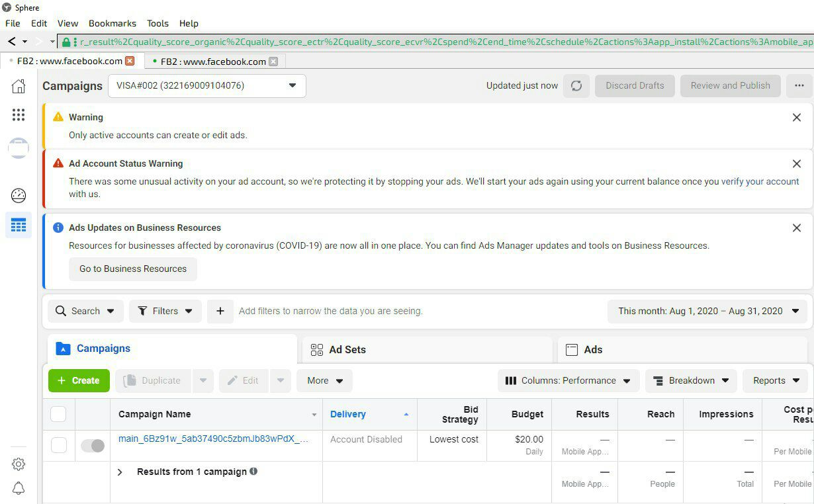Switch the main_6Bz91w campaign on/off toggle
Image resolution: width=814 pixels, height=504 pixels.
click(x=93, y=446)
